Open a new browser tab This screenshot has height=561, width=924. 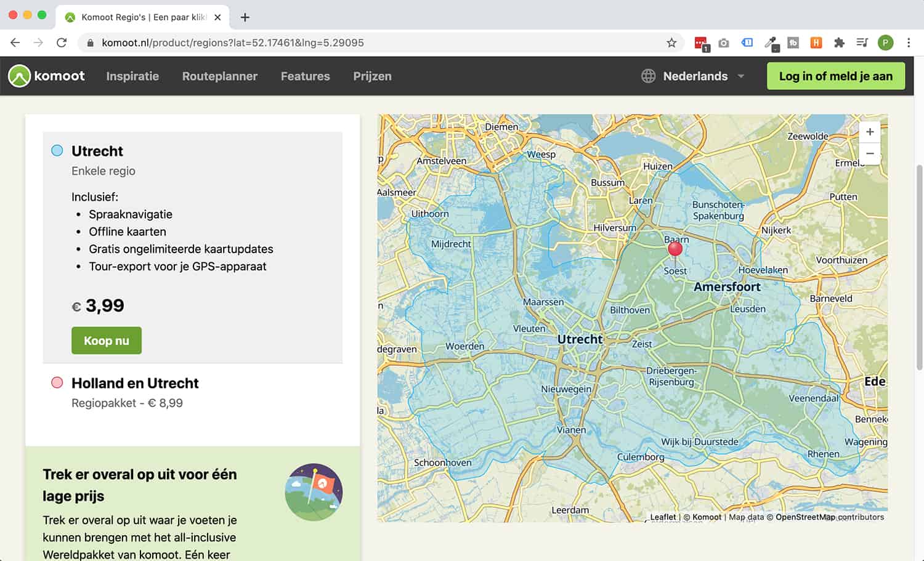(245, 17)
